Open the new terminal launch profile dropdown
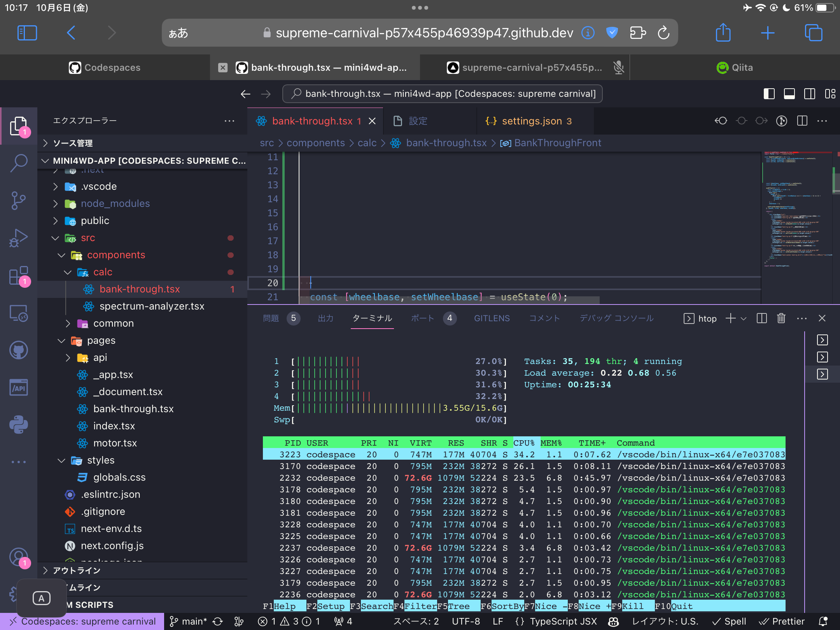 pos(744,318)
